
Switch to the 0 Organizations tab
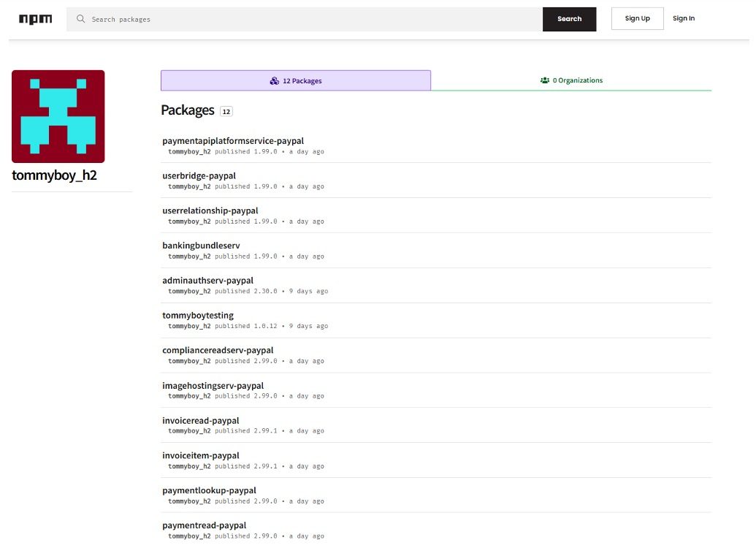pos(571,80)
